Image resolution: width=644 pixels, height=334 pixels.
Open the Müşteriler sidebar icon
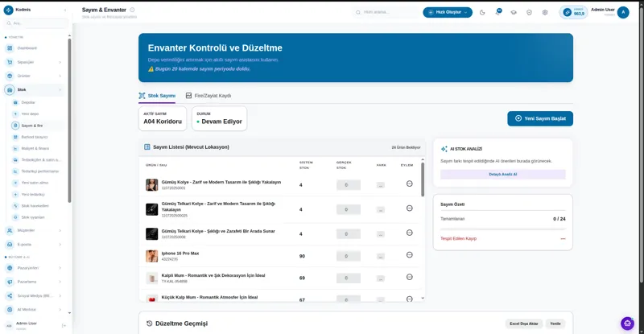tap(10, 230)
